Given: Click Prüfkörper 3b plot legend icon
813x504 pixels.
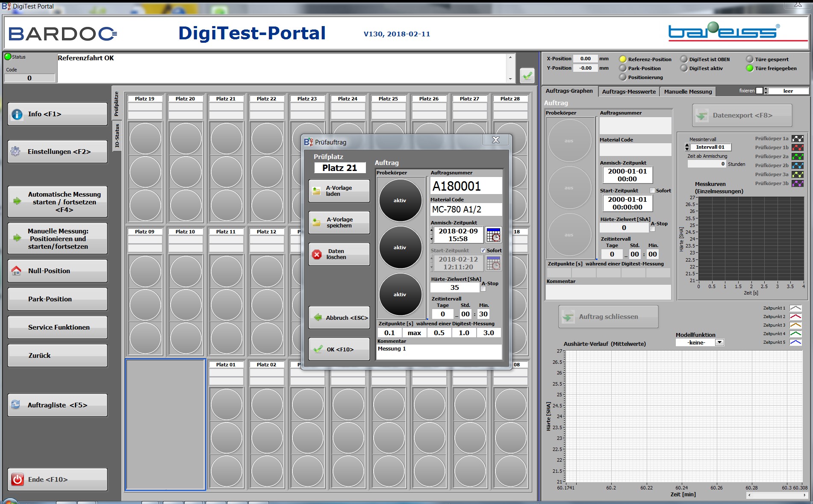Looking at the screenshot, I should click(x=798, y=183).
